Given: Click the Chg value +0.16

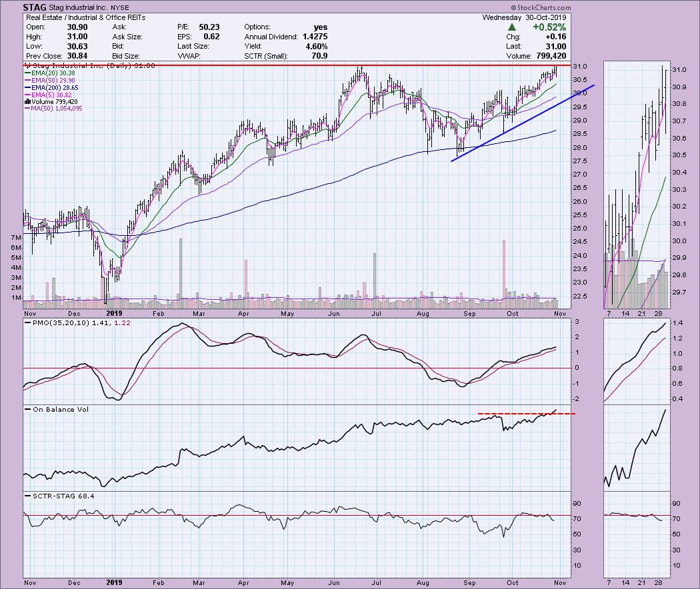Looking at the screenshot, I should (x=555, y=37).
